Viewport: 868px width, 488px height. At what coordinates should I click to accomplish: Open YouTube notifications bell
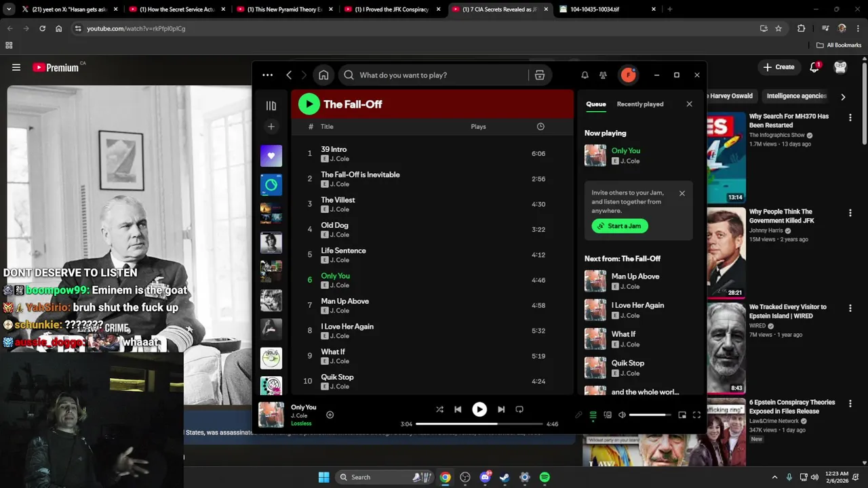click(x=814, y=67)
